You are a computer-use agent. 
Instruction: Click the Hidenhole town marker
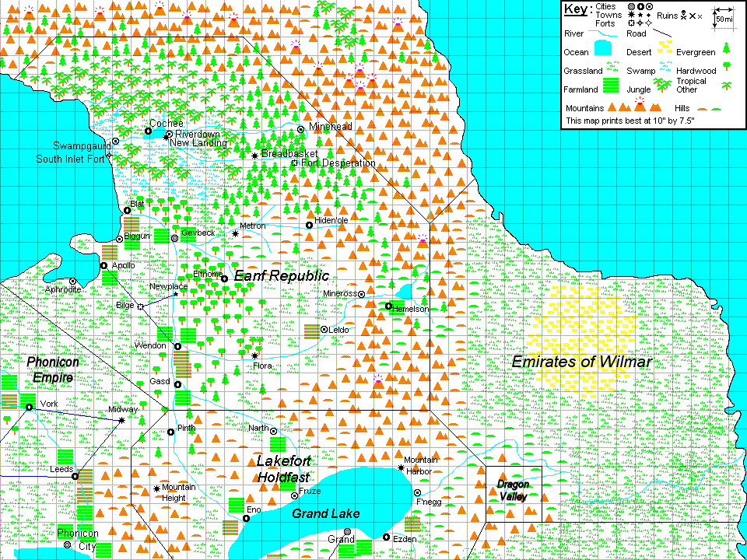pos(309,224)
